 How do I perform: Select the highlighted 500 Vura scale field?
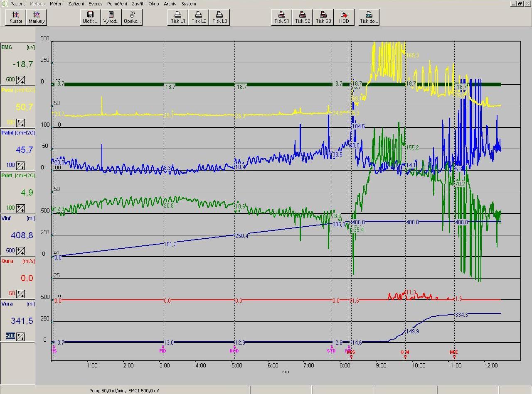point(10,336)
